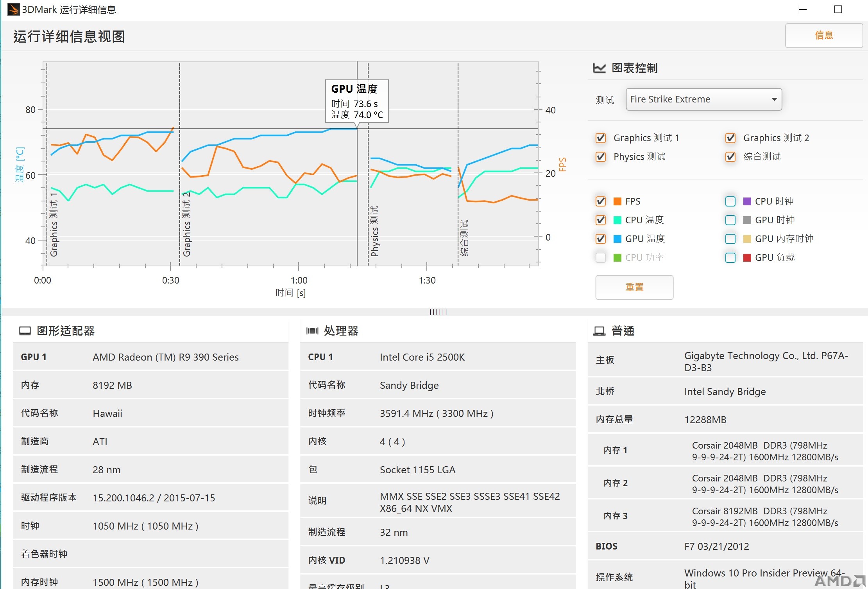Click the driver version 15.200.1046.2 value
This screenshot has width=868, height=589.
coord(154,498)
